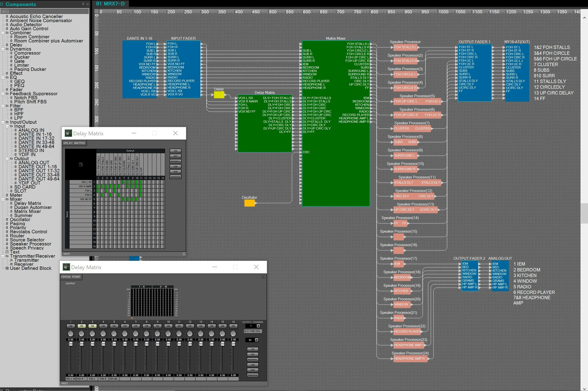Click the return-arrow icon in the matrix grid corner
588x391 pixels.
[x=81, y=164]
